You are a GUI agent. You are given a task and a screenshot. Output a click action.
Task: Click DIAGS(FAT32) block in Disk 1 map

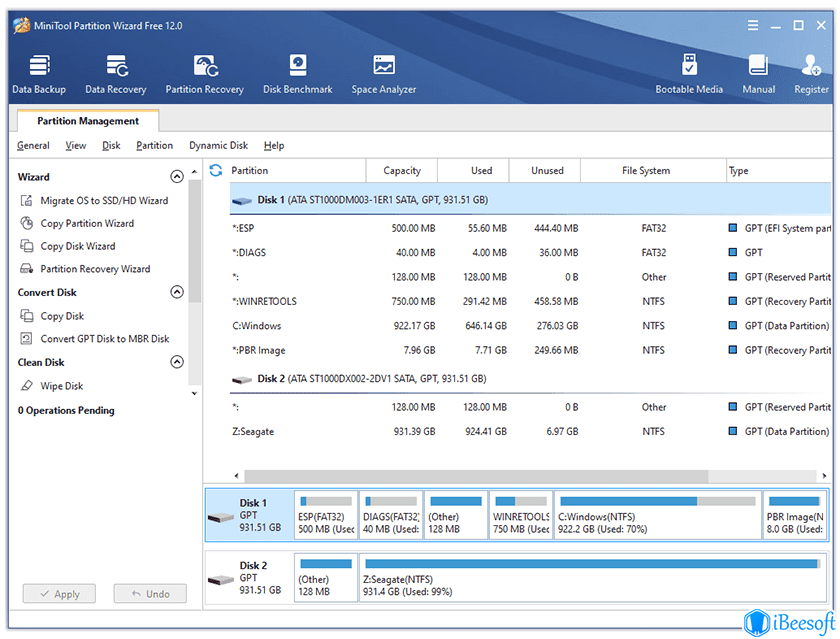pos(391,515)
